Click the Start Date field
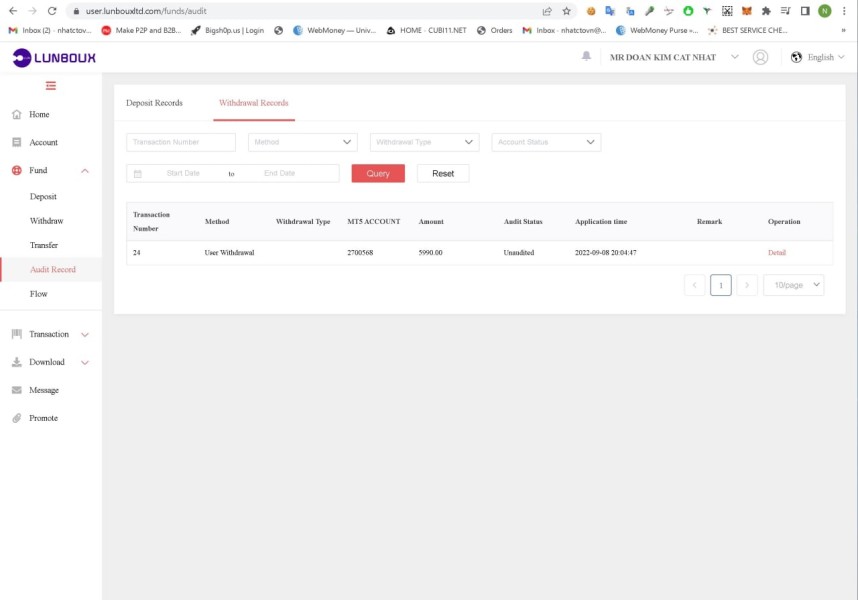858x600 pixels. coord(183,173)
